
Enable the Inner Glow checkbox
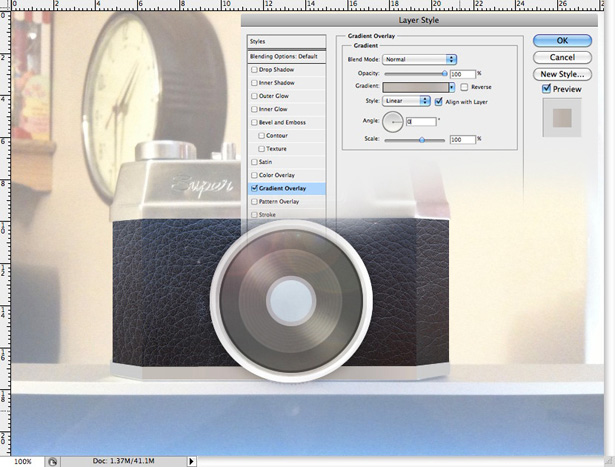pos(254,109)
